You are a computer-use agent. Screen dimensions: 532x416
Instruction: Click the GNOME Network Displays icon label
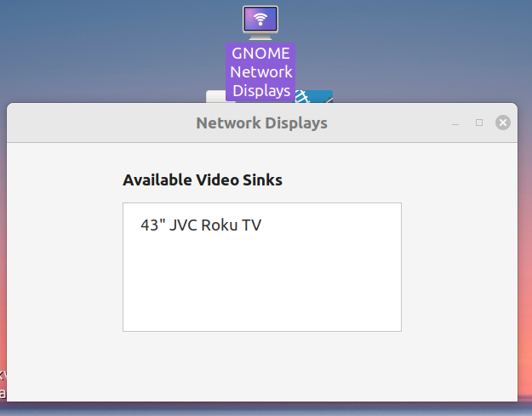point(260,71)
